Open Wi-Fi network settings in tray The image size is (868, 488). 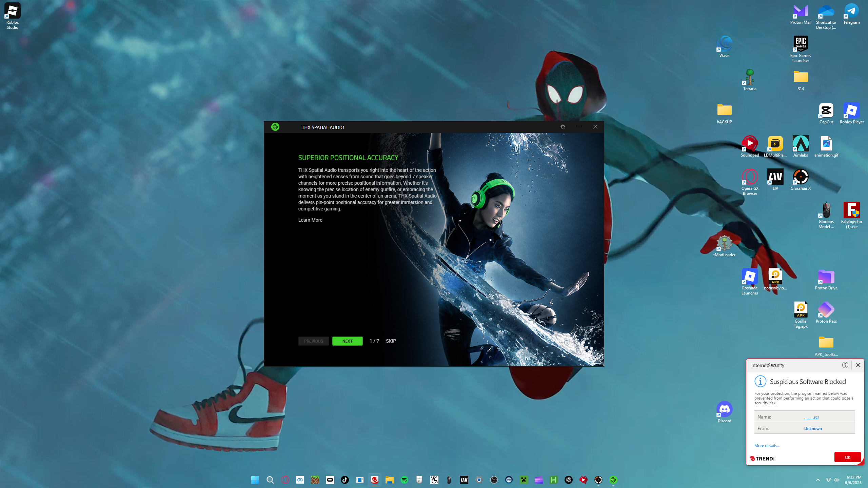[x=828, y=480]
